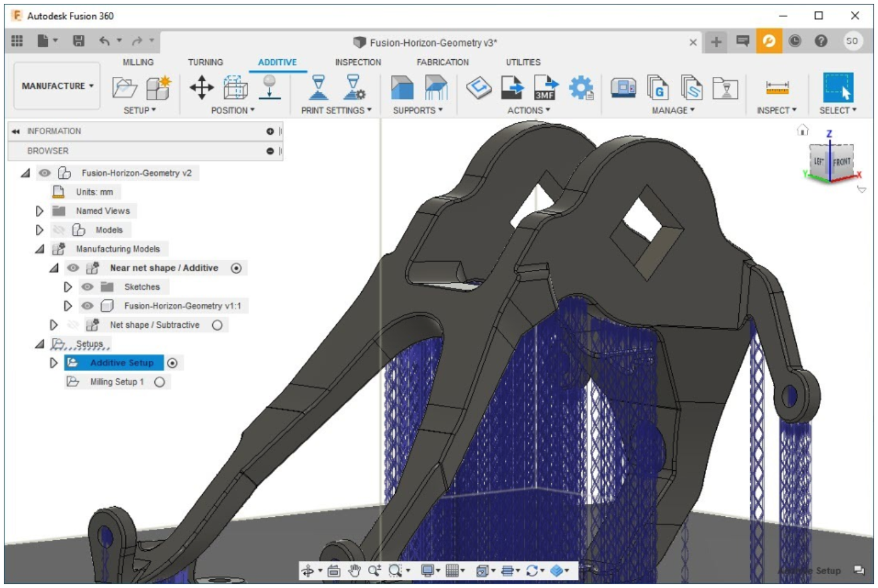
Task: Open the New Setup folder icon
Action: click(x=124, y=88)
